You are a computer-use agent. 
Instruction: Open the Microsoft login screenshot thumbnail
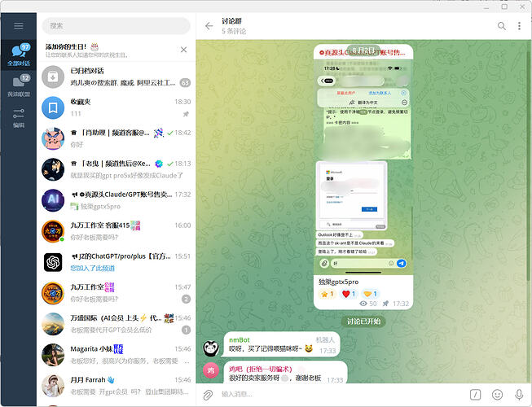pyautogui.click(x=351, y=196)
